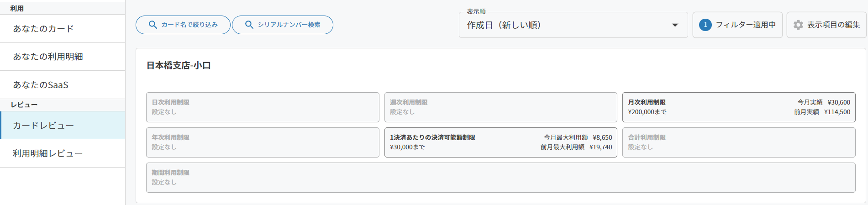Go to あなたの利用明細 in the sidebar
The width and height of the screenshot is (868, 205).
pyautogui.click(x=63, y=57)
